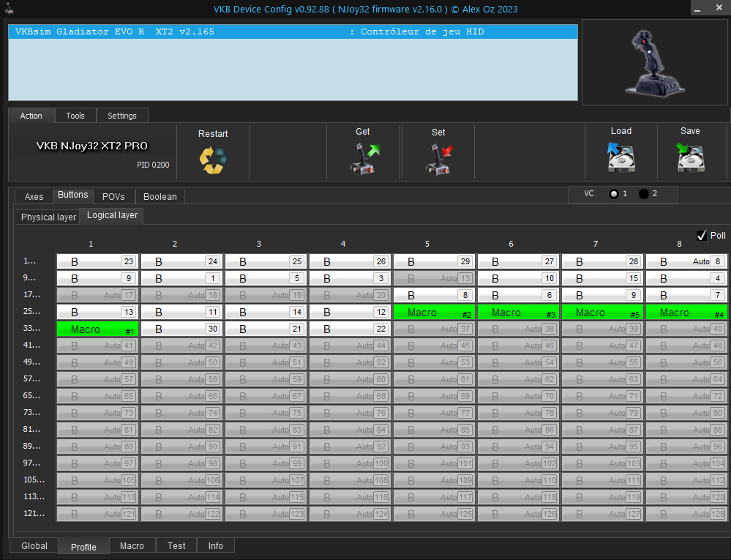Select the button cell mapped to 29

(x=435, y=261)
